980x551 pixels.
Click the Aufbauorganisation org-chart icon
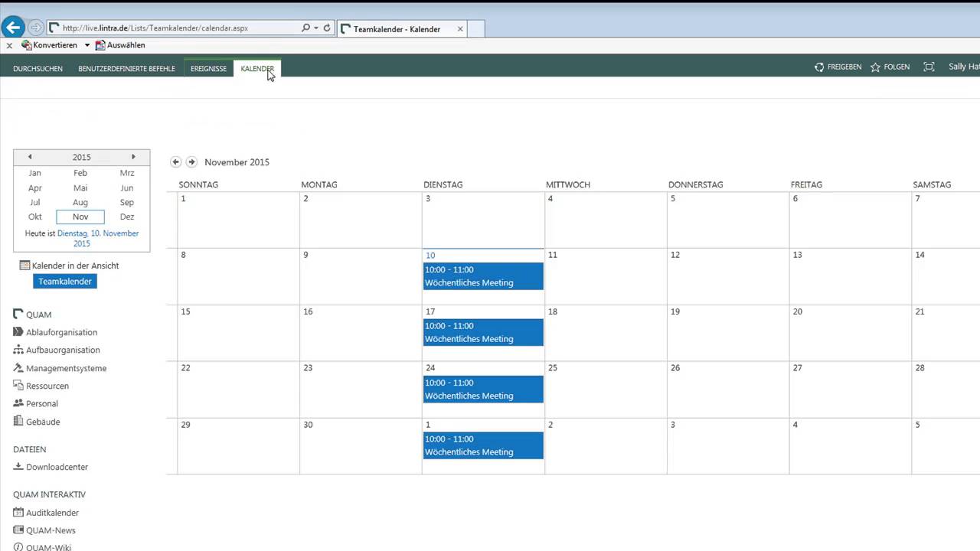[18, 350]
